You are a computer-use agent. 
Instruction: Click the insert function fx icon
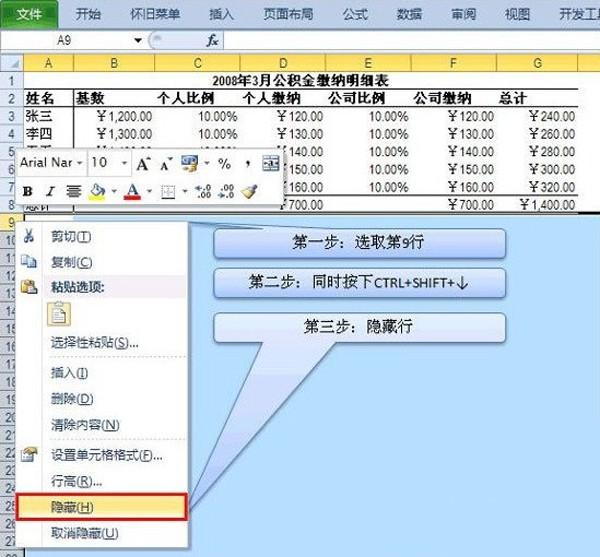(212, 40)
